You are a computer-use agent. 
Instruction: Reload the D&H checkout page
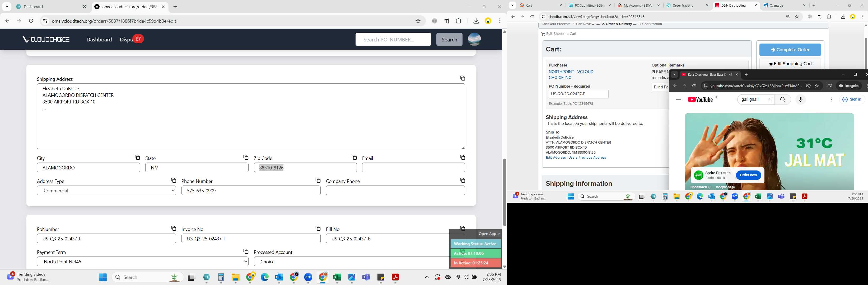[532, 17]
